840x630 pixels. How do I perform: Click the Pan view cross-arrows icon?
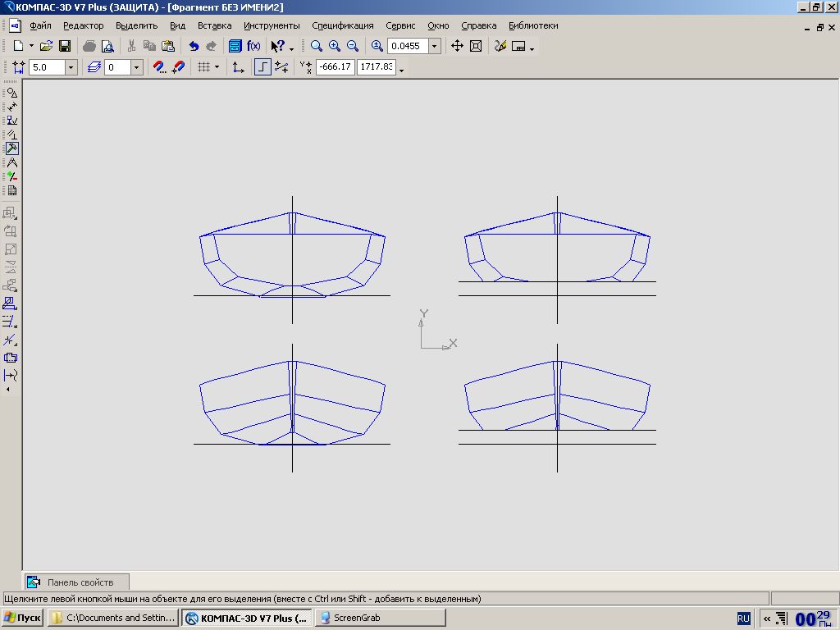[458, 47]
